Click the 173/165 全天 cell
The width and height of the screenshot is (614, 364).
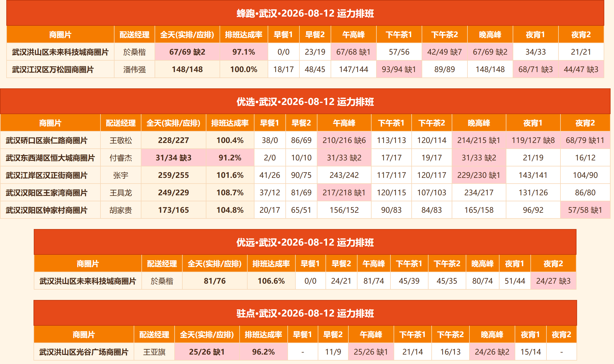(x=173, y=210)
